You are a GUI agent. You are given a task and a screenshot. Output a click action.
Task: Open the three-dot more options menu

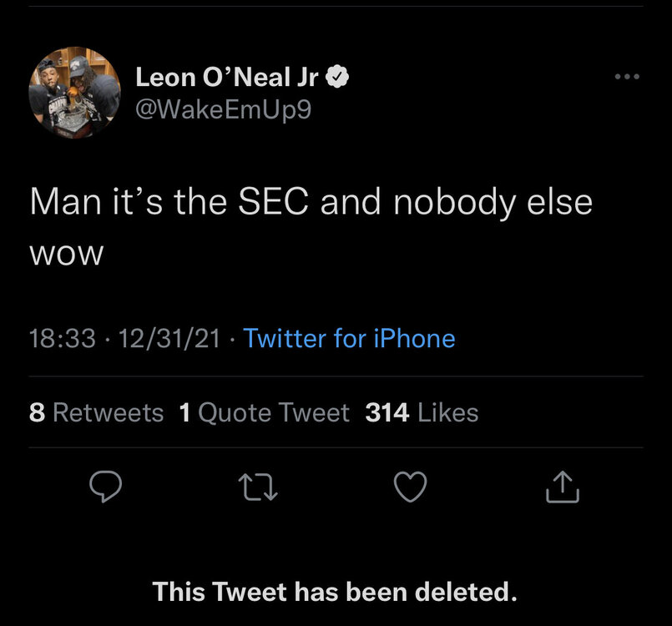click(625, 78)
